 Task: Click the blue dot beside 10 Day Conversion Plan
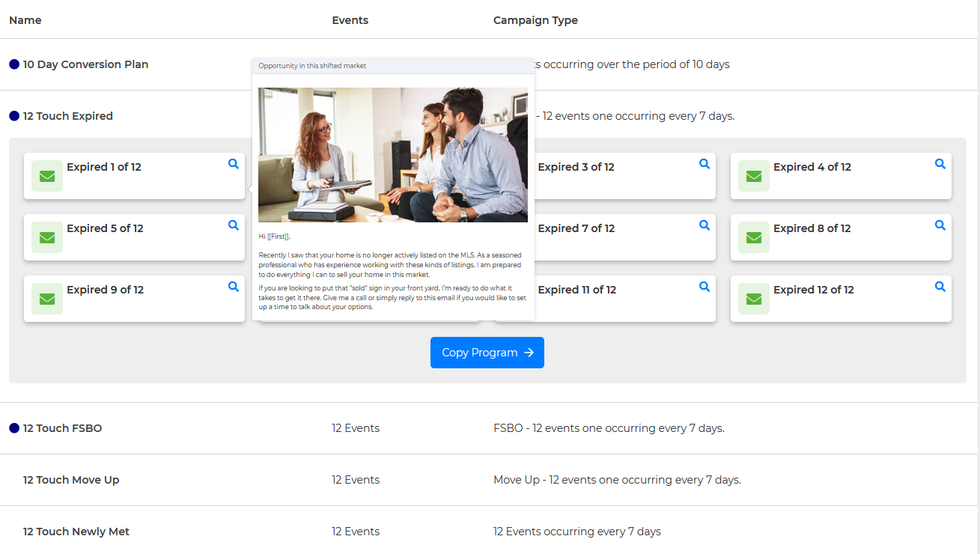pos(14,64)
